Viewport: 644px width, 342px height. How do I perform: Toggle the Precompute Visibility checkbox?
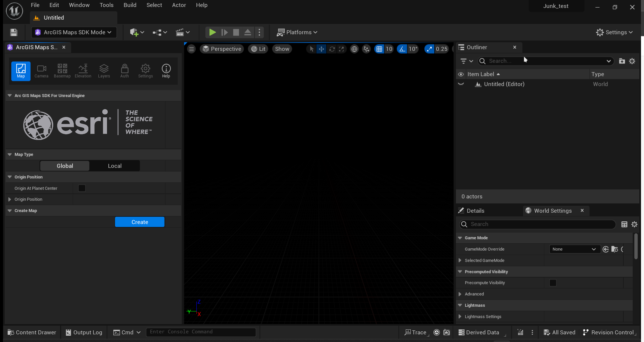click(x=553, y=283)
